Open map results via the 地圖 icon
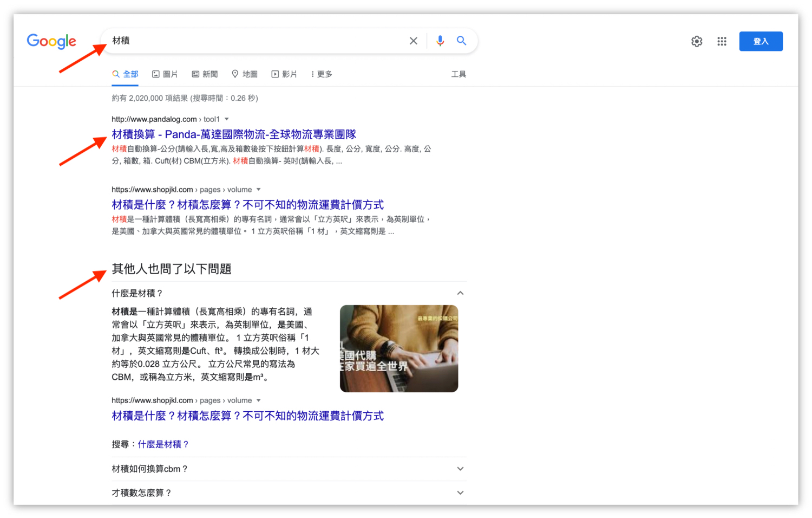The width and height of the screenshot is (812, 518). (x=244, y=74)
